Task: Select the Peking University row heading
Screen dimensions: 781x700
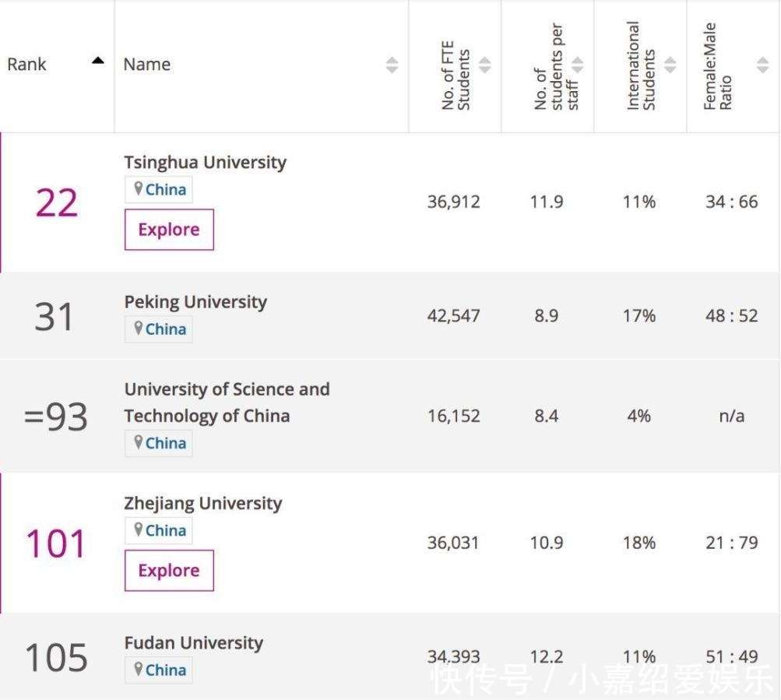Action: (195, 301)
